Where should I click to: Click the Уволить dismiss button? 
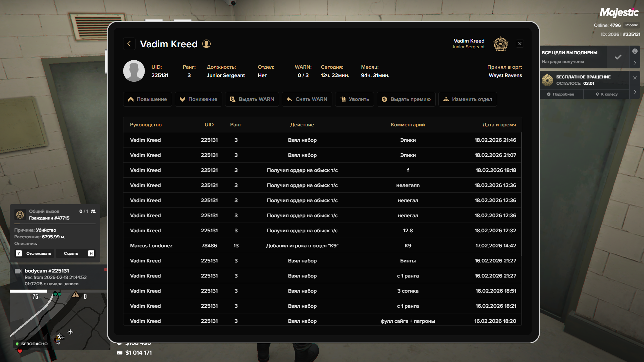[354, 99]
